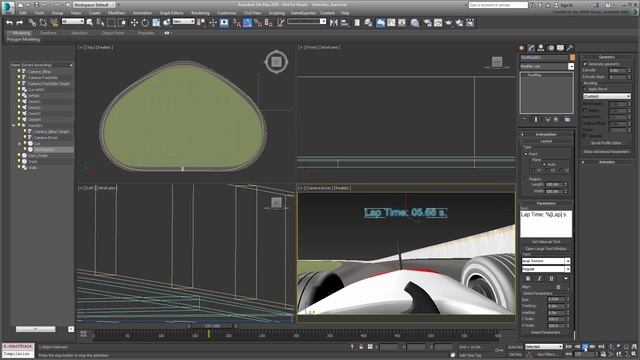Click the time slider handle on timeline
640x360 pixels.
click(212, 326)
